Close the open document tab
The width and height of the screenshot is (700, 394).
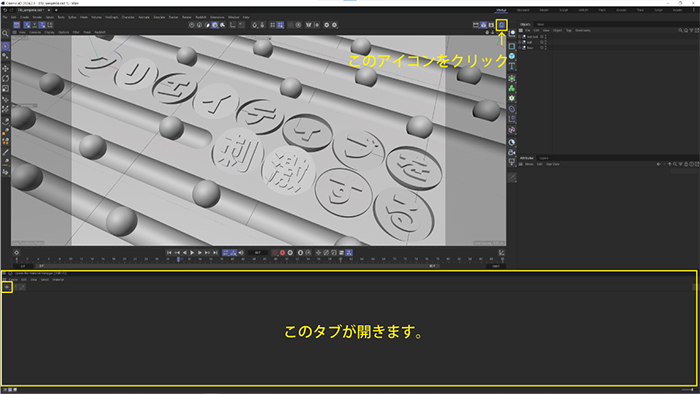tap(49, 10)
